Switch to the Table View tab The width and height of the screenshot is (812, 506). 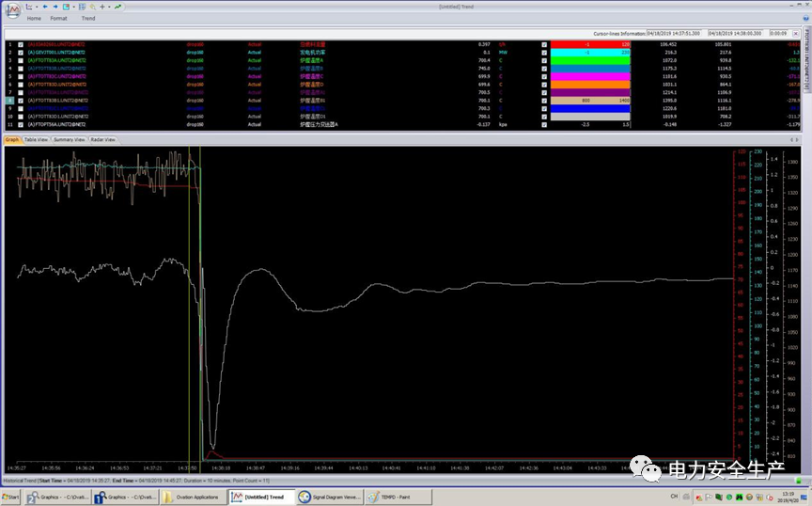(37, 139)
